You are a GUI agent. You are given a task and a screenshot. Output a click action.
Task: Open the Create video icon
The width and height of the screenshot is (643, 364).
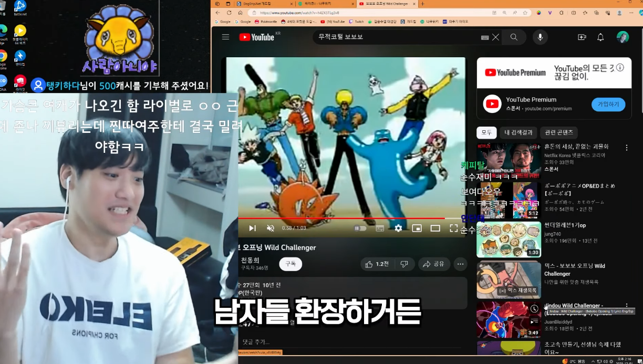582,37
